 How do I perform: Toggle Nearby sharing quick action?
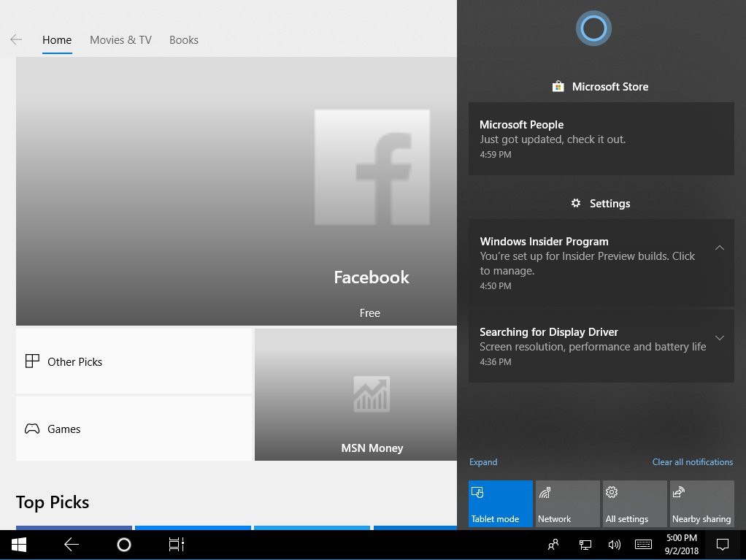[x=701, y=503]
